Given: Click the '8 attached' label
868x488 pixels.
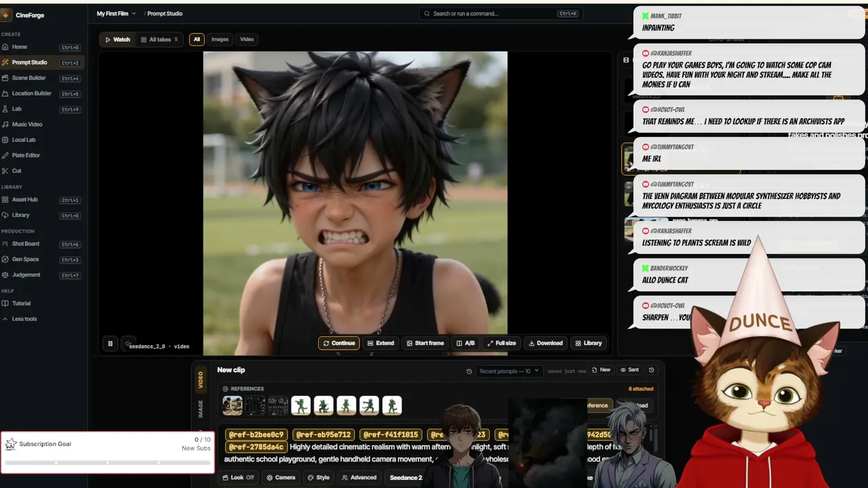Looking at the screenshot, I should [641, 389].
